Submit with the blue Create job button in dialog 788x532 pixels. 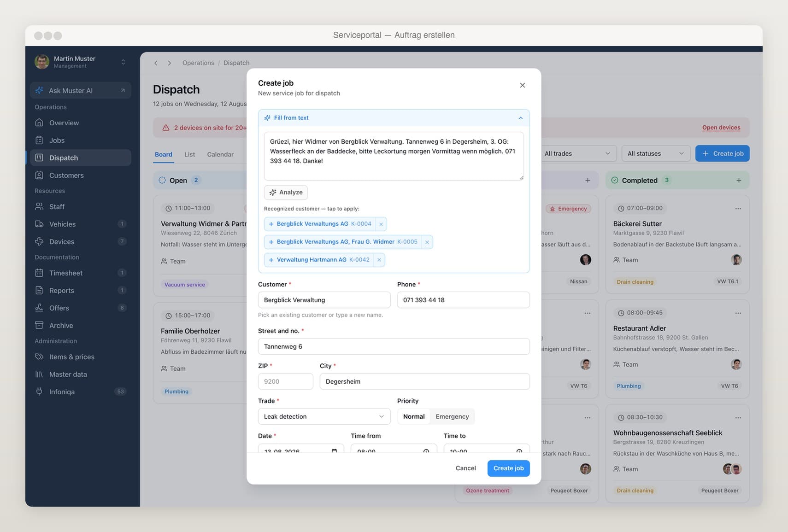[509, 468]
